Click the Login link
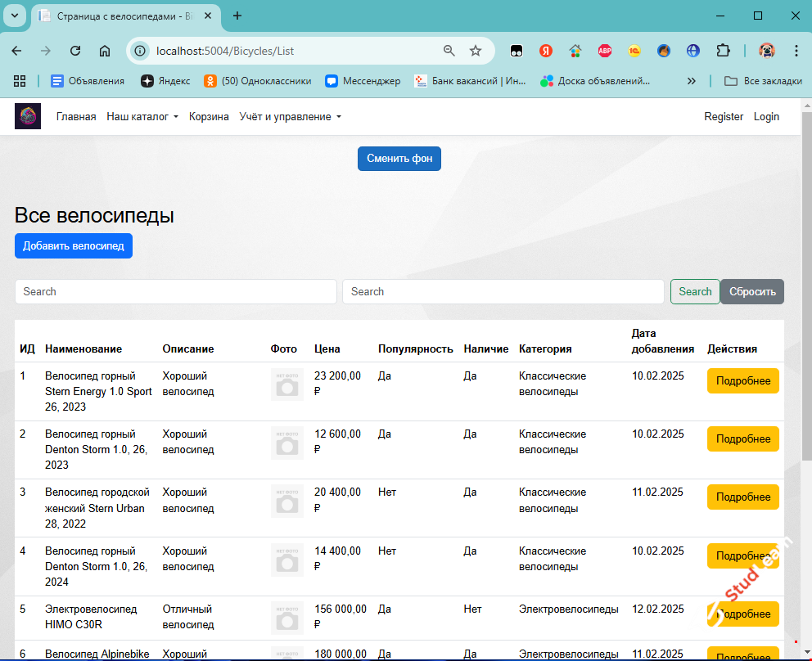The image size is (812, 661). tap(766, 117)
